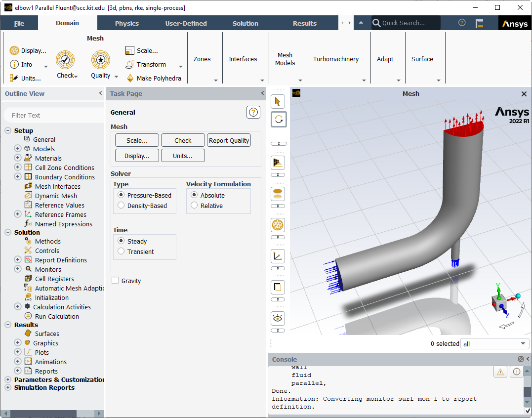Activate the rotate view tool

coord(279,120)
